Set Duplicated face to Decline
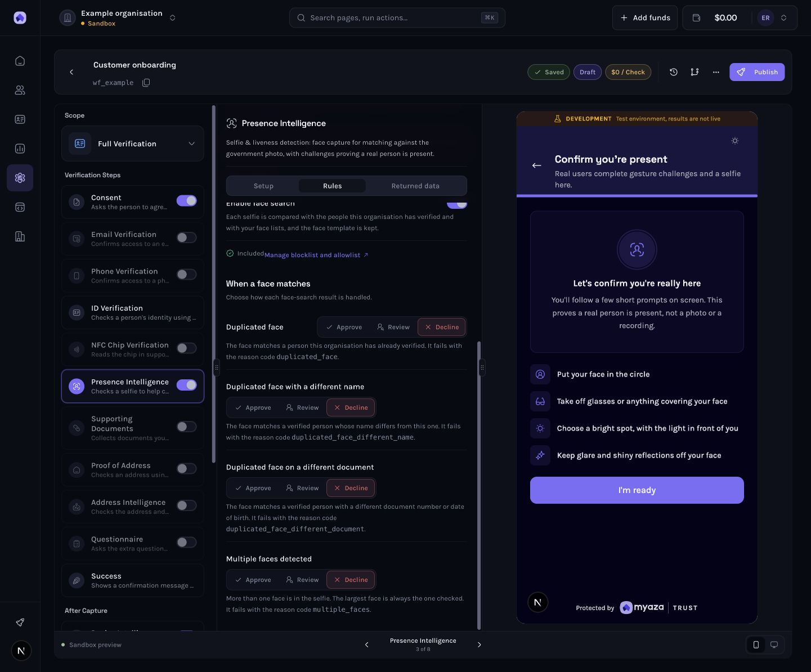Screen dimensions: 811x672 [442, 327]
